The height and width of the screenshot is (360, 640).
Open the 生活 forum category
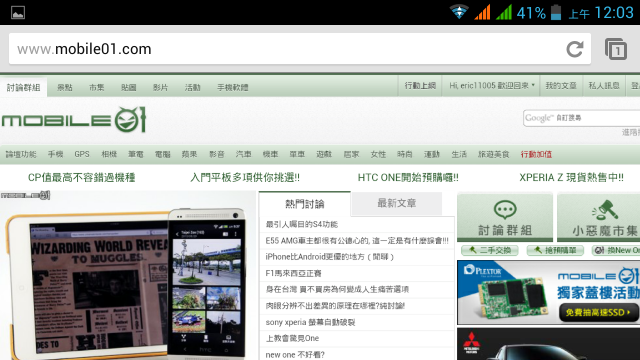459,154
